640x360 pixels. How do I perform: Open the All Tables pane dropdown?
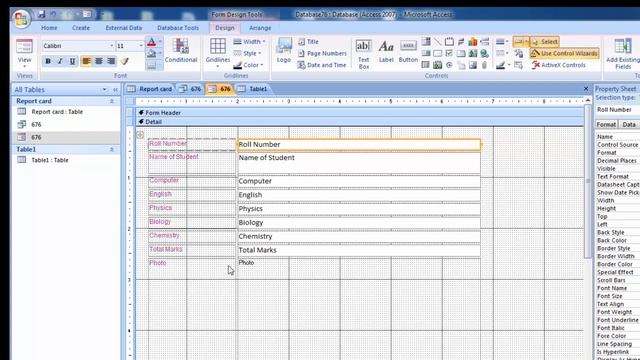click(104, 89)
